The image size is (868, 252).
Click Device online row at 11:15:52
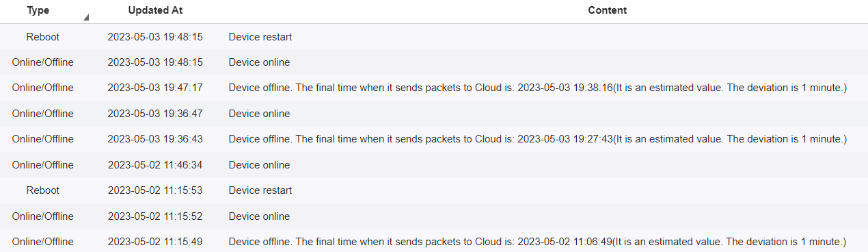pyautogui.click(x=434, y=216)
